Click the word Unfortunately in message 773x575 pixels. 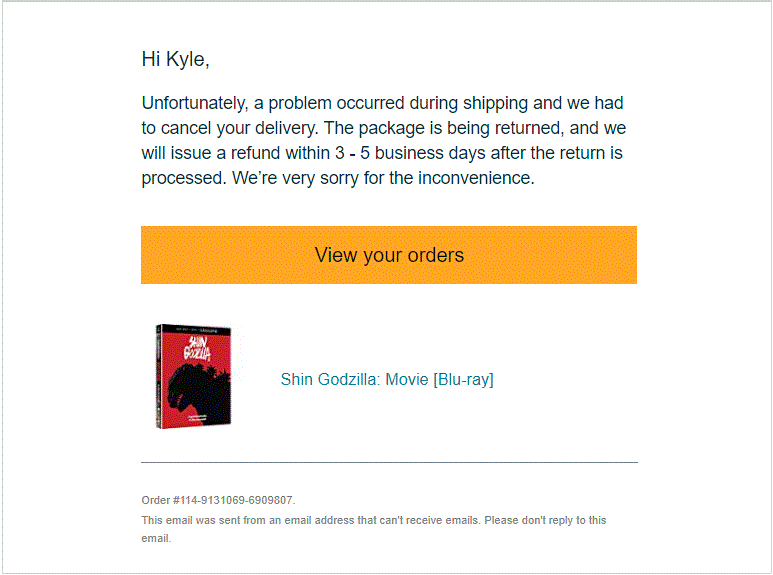[194, 103]
